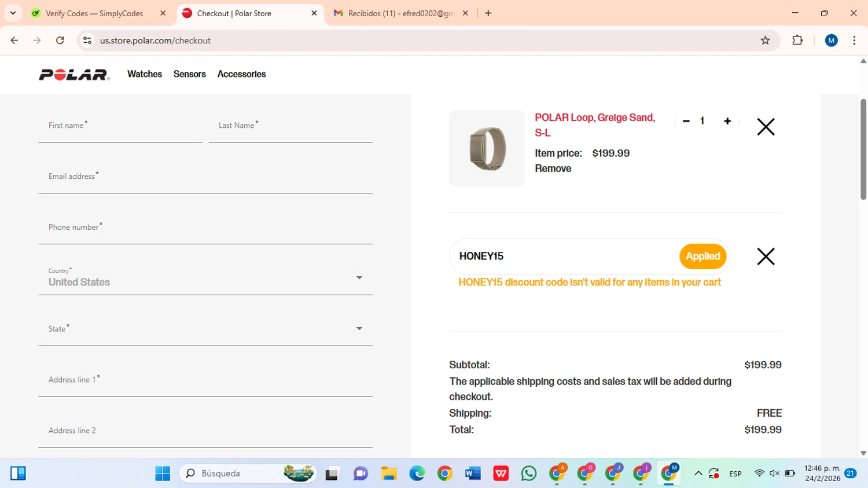Image resolution: width=868 pixels, height=488 pixels.
Task: Open the Extensions puzzle icon
Action: (x=797, y=41)
